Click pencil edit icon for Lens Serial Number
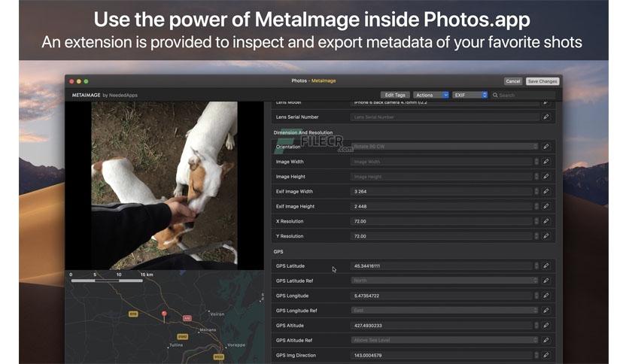The height and width of the screenshot is (364, 629). tap(546, 117)
